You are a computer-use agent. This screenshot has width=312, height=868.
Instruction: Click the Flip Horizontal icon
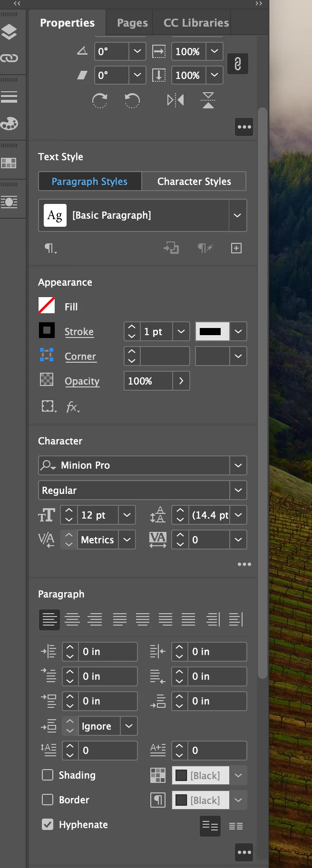175,100
